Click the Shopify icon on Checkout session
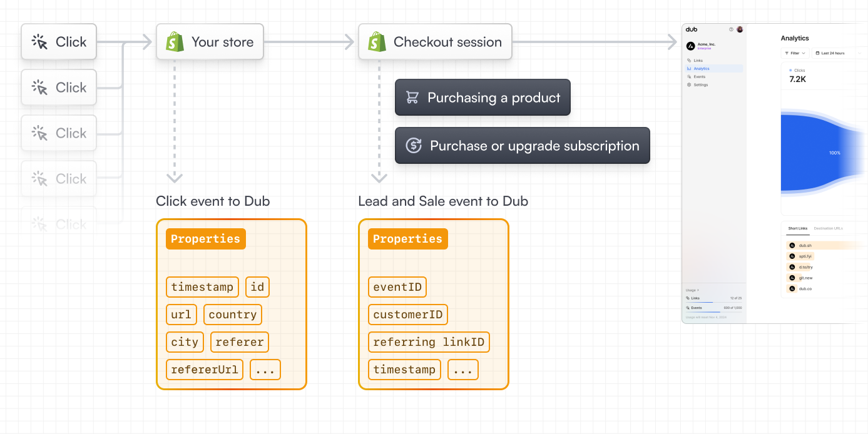 (x=376, y=41)
